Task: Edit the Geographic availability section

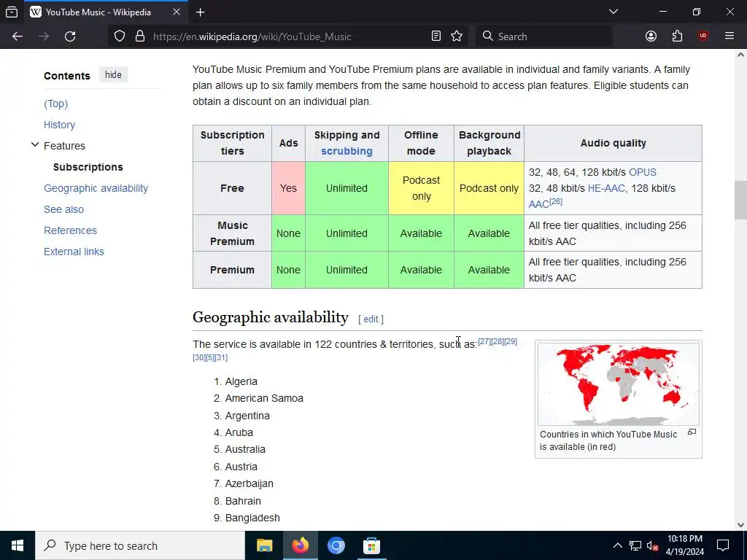Action: [x=371, y=319]
